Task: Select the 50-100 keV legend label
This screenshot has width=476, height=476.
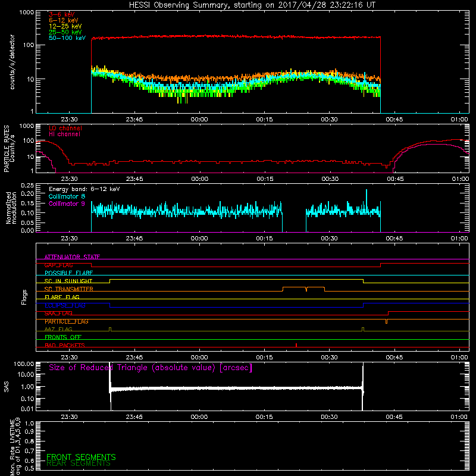Action: point(67,38)
